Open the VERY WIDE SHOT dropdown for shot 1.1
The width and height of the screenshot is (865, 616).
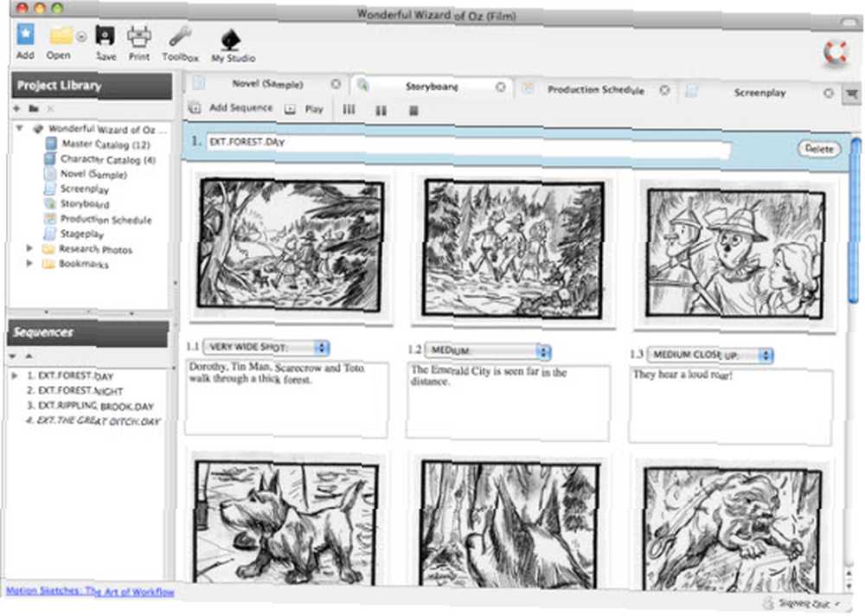266,348
